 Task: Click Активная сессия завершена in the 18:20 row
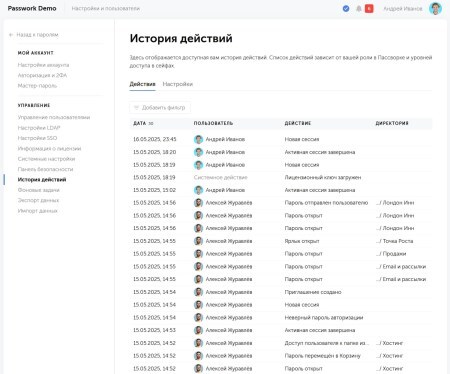point(320,152)
